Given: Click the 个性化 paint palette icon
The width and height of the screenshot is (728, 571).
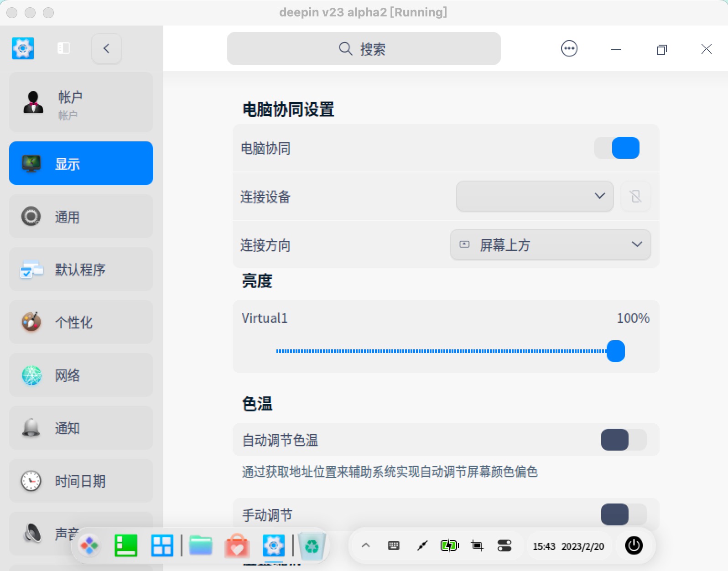Looking at the screenshot, I should tap(31, 322).
